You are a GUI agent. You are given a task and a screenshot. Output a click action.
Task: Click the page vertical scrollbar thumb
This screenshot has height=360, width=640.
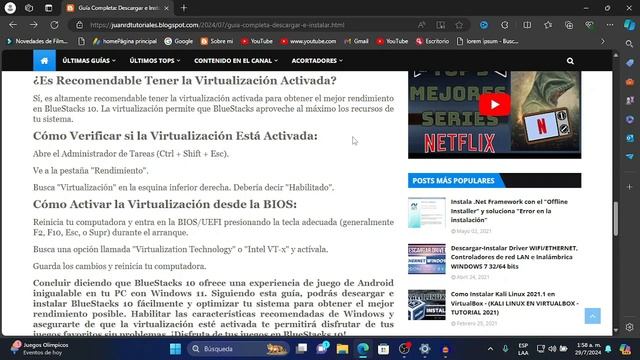click(x=616, y=218)
